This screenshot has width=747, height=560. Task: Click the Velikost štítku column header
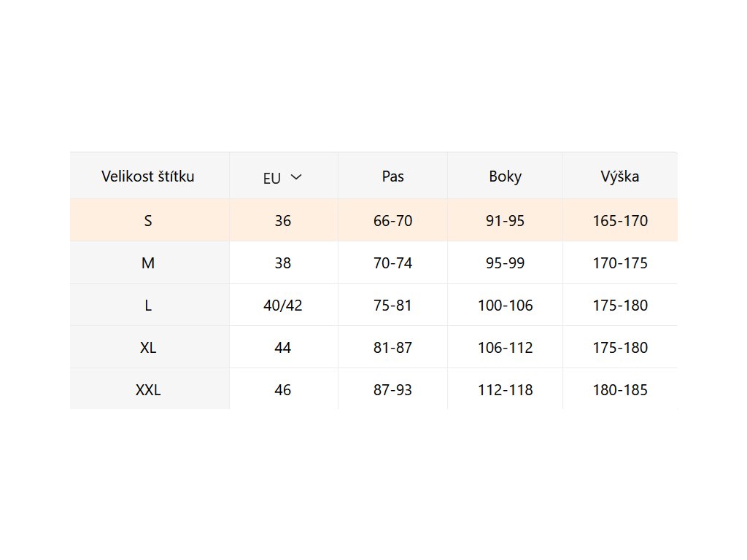[x=148, y=176]
